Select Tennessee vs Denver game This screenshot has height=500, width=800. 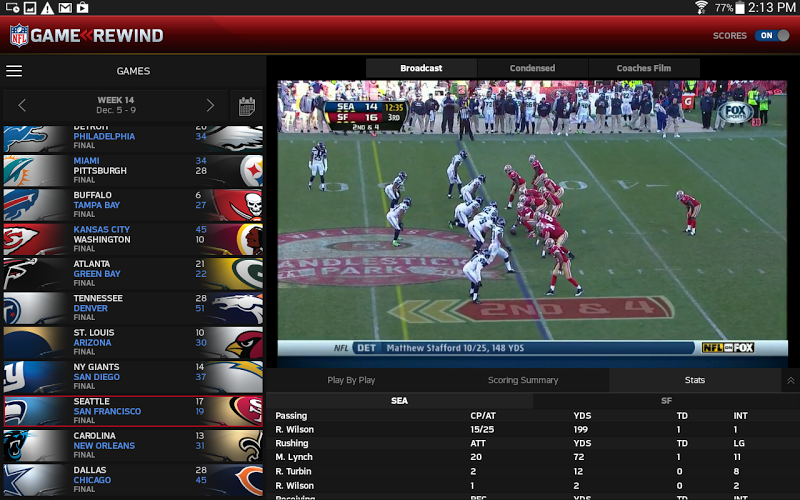point(133,308)
